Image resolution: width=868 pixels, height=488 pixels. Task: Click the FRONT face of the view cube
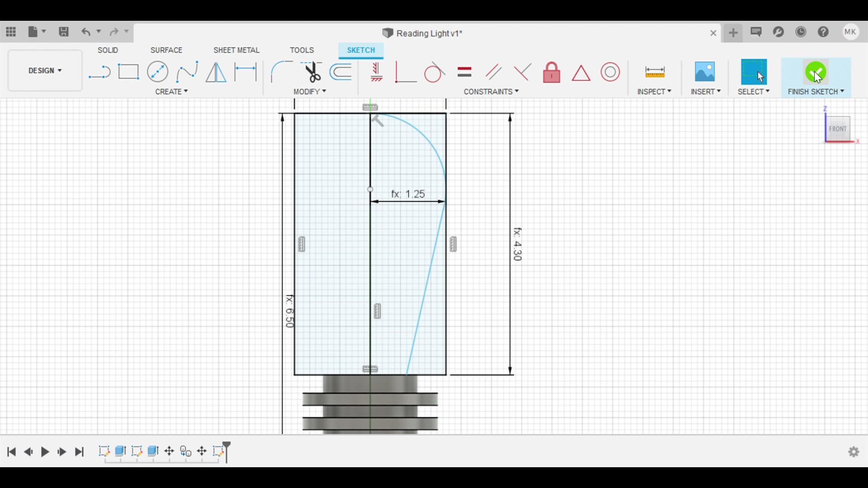[838, 129]
